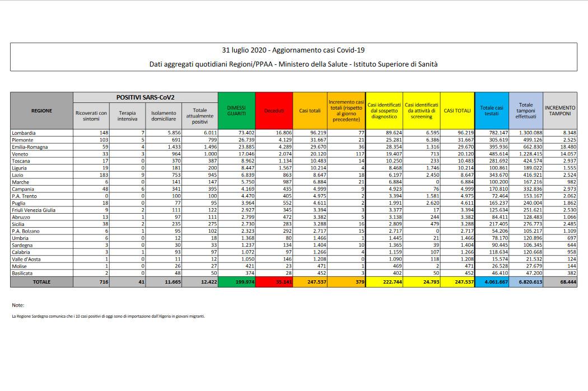Select the blue 'Totale casi testati' header

point(492,111)
